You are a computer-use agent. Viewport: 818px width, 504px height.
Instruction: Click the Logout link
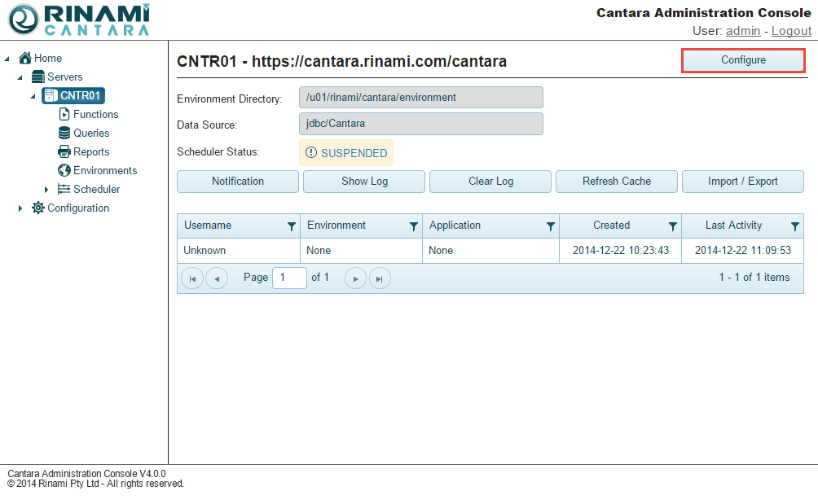[x=791, y=31]
